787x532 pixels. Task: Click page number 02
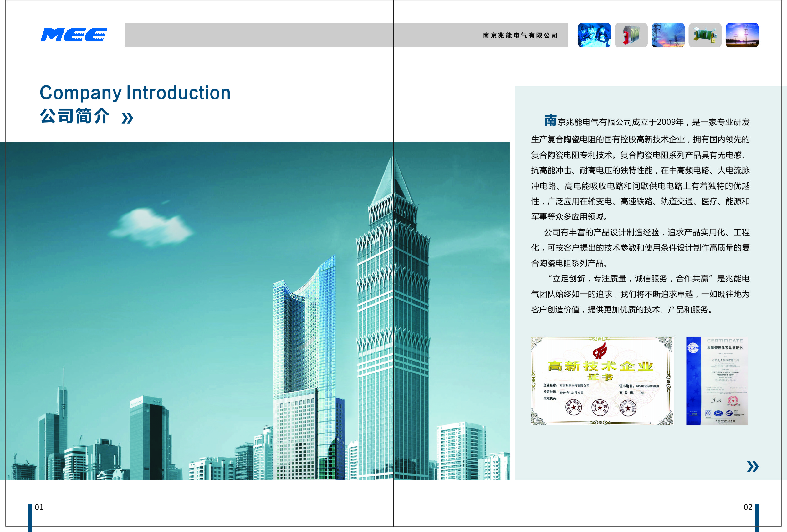[748, 507]
